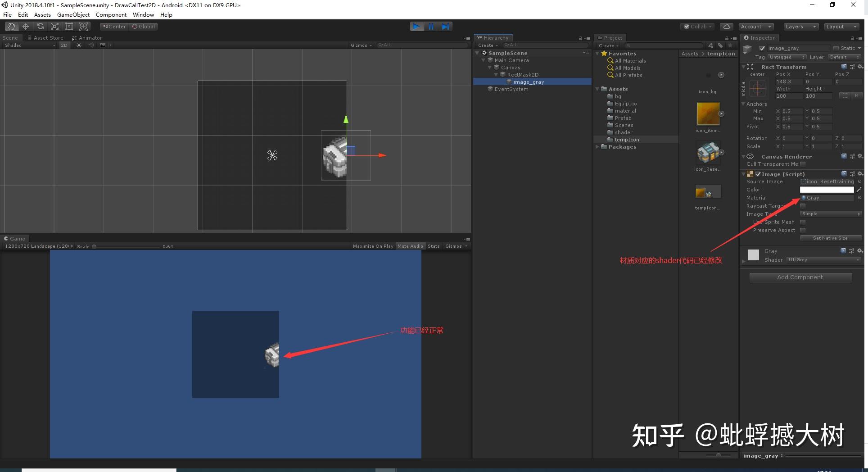Click the Step frame button

tap(445, 27)
